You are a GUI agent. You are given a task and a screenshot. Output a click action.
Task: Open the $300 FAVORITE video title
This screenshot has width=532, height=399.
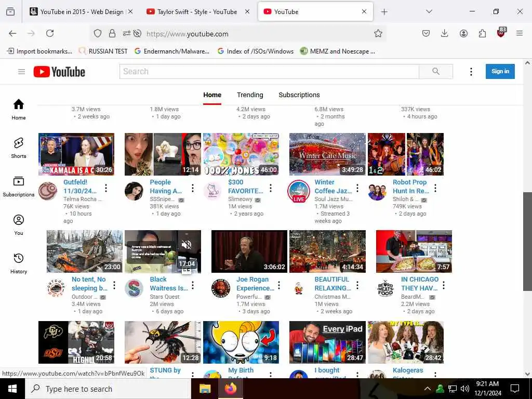click(x=246, y=187)
